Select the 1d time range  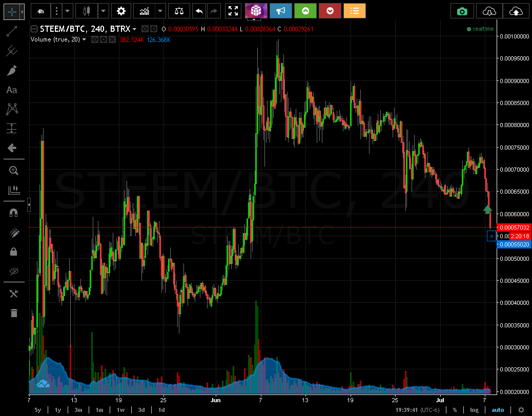click(161, 410)
